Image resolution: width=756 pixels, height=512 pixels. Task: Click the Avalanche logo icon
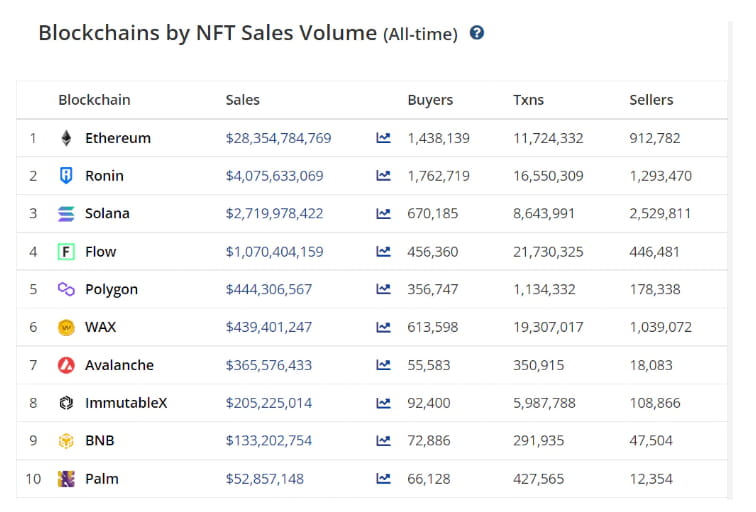click(x=66, y=365)
